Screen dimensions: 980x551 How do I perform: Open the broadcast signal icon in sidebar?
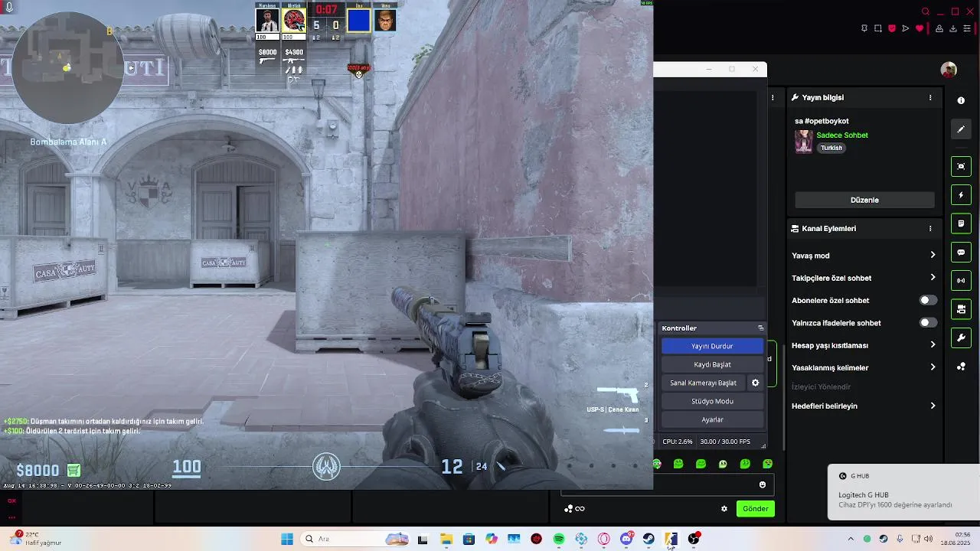pyautogui.click(x=961, y=281)
